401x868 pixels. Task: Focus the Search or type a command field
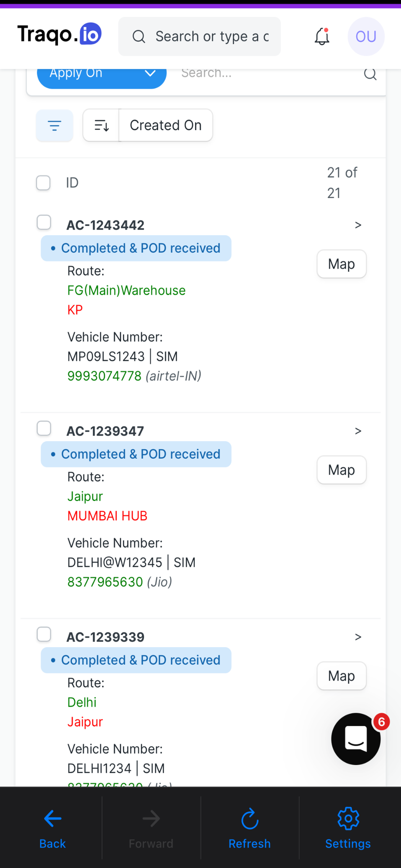pos(200,36)
